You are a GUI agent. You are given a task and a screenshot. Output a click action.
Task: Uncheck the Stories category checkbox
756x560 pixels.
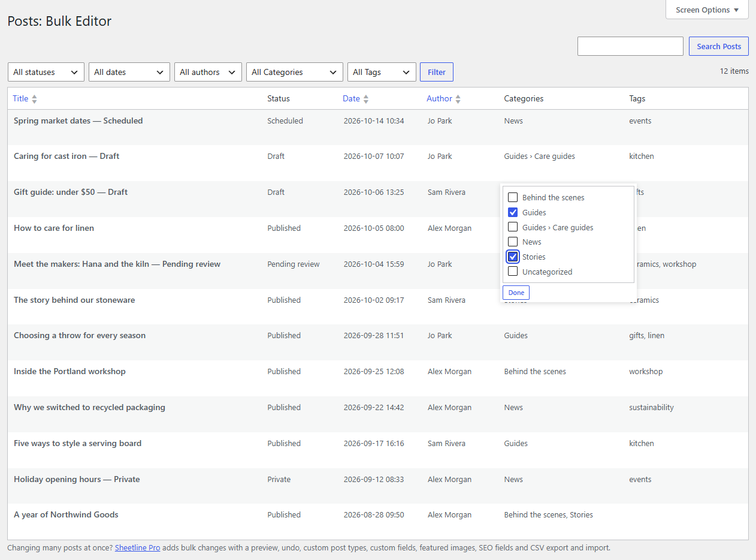513,257
